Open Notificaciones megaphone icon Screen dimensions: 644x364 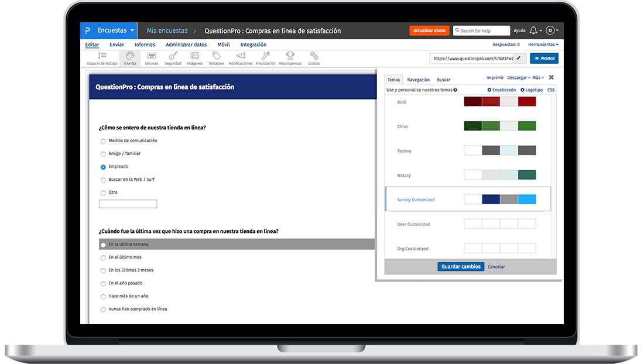pos(241,59)
